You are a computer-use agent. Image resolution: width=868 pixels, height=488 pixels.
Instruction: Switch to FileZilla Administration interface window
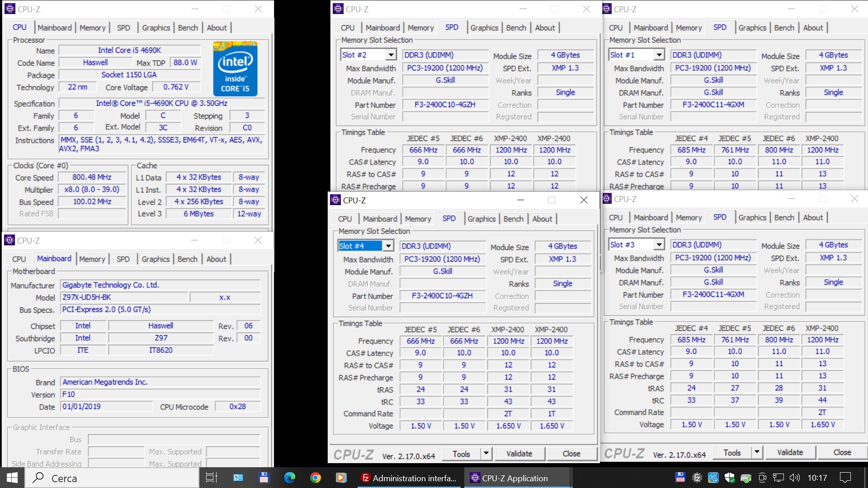[x=409, y=478]
